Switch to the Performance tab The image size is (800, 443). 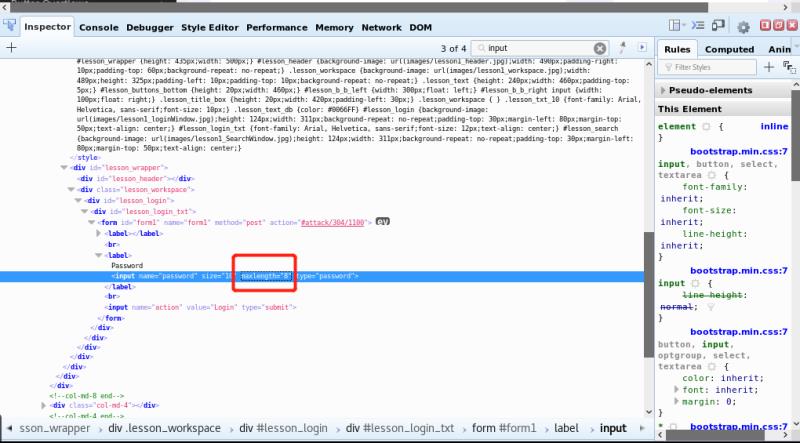(277, 28)
